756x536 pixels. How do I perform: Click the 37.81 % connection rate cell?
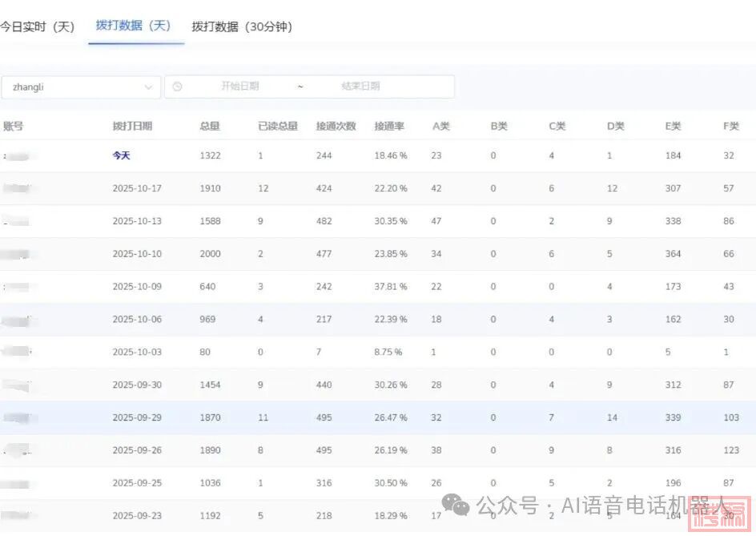pyautogui.click(x=391, y=286)
